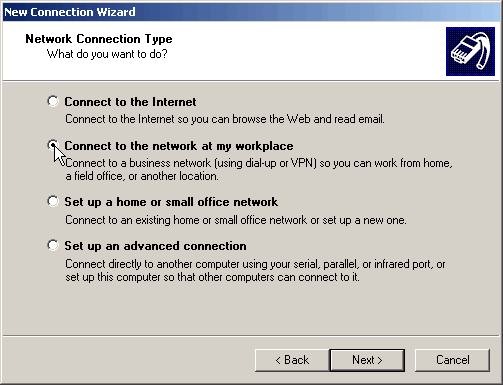The width and height of the screenshot is (503, 385).
Task: Select the workplace network radio circle
Action: click(53, 145)
